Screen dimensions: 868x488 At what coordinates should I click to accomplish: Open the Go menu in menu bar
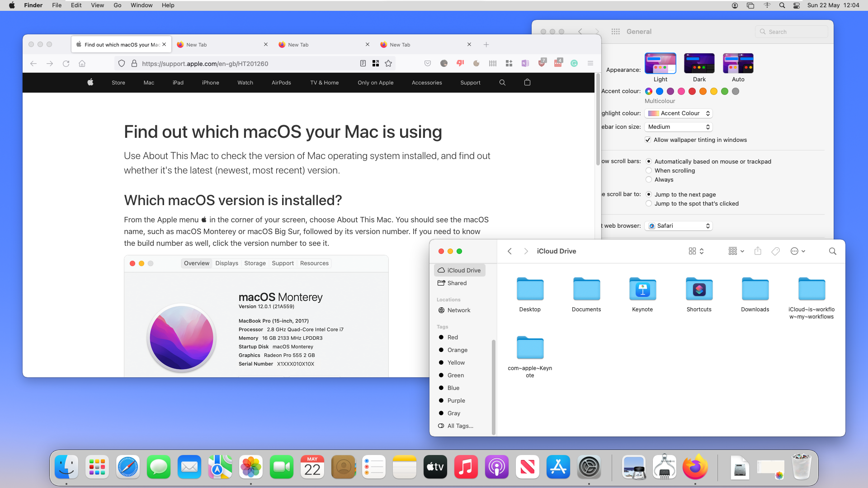118,5
